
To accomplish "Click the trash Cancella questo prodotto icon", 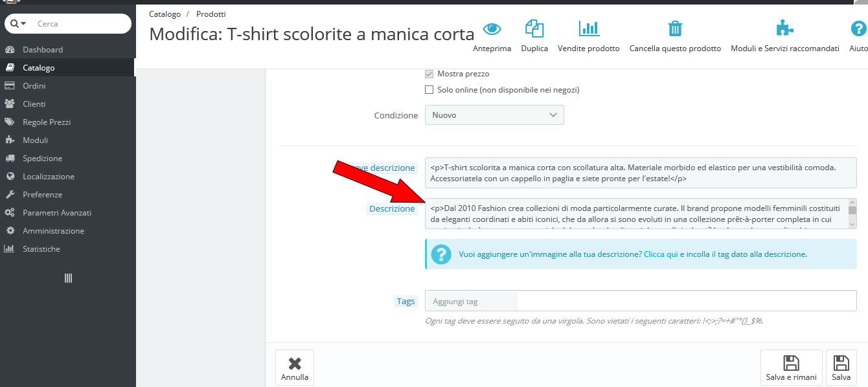I will pyautogui.click(x=675, y=28).
